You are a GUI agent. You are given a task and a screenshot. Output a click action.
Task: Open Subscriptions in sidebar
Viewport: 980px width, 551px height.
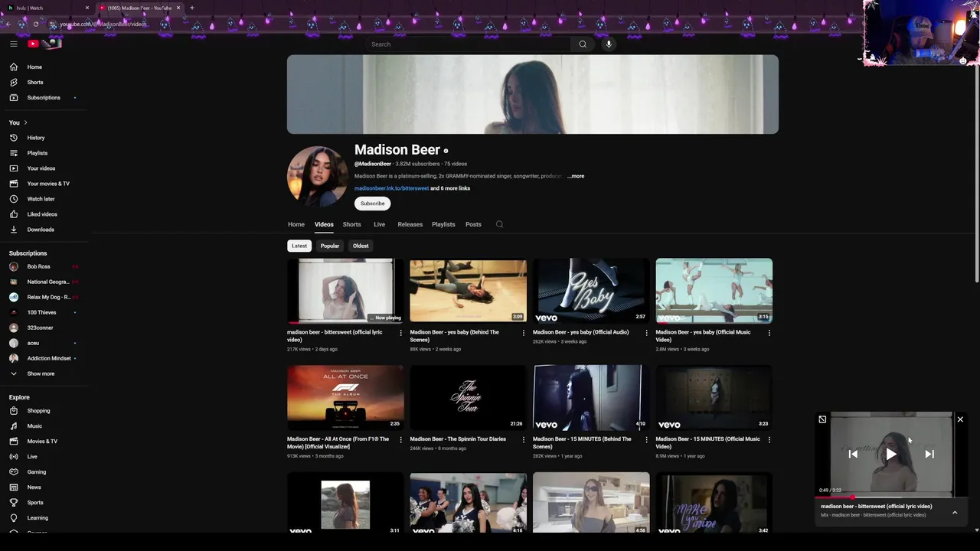pyautogui.click(x=44, y=97)
